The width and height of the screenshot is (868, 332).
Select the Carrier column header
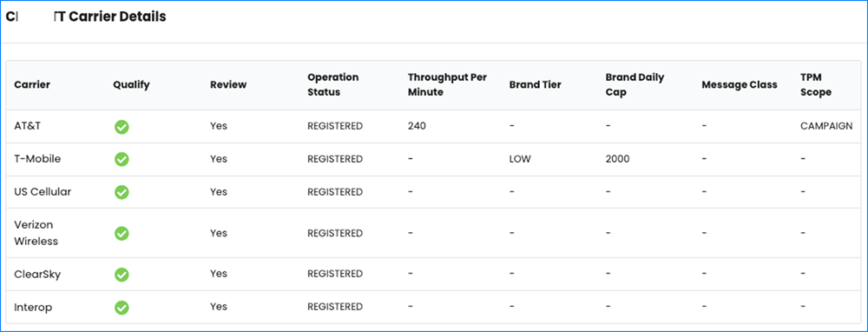click(32, 85)
